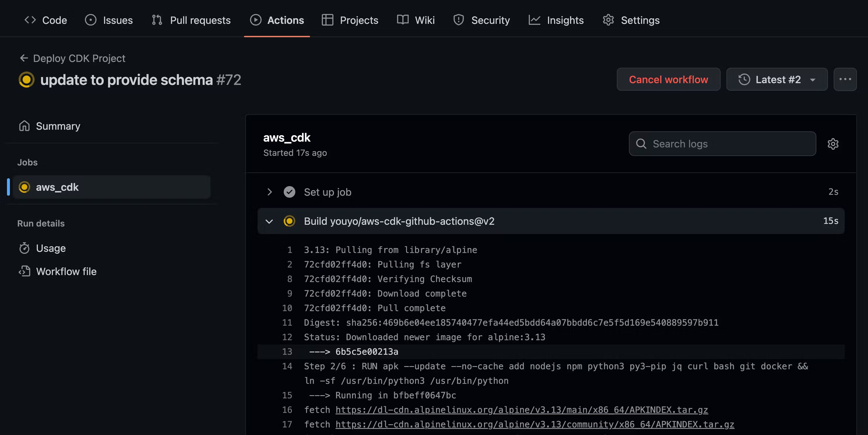
Task: Click the aws_cdk job heading
Action: [x=287, y=138]
